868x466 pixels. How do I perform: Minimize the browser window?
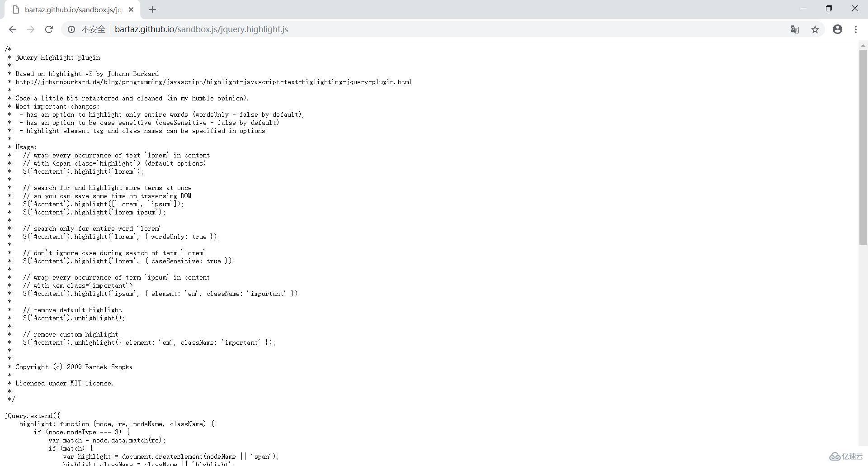(x=803, y=8)
